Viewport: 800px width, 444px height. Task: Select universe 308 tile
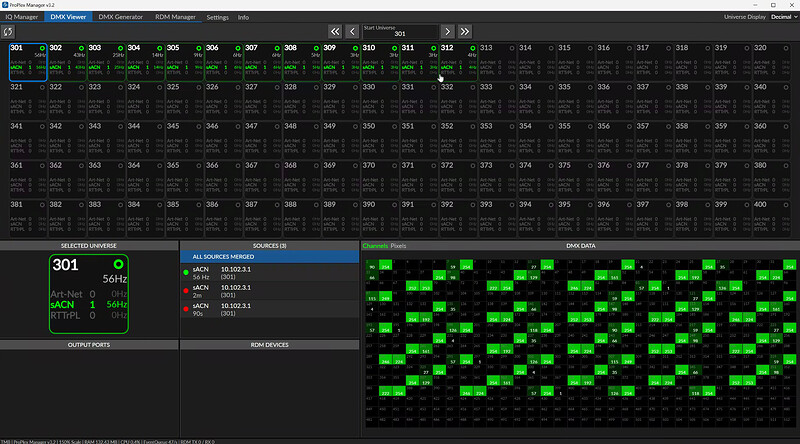(302, 62)
